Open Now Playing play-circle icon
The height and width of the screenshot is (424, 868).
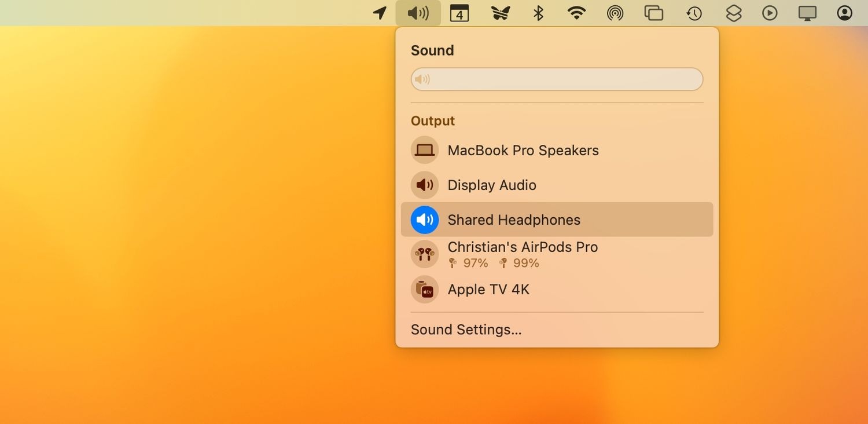(770, 13)
